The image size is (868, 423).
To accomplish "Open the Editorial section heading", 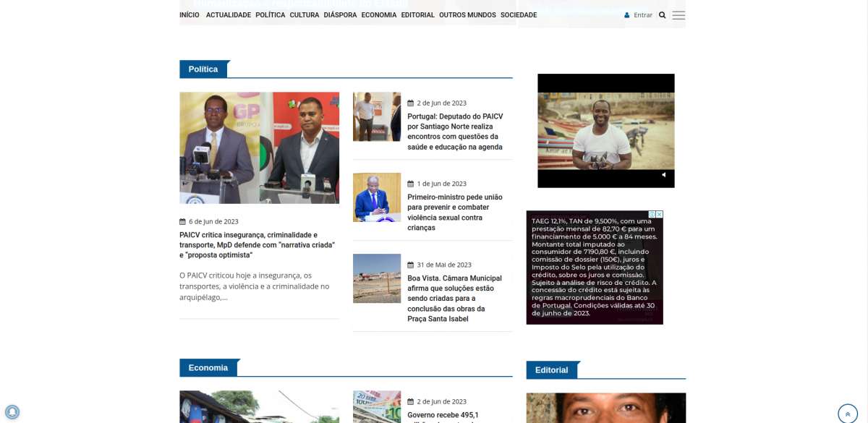I will pyautogui.click(x=552, y=370).
